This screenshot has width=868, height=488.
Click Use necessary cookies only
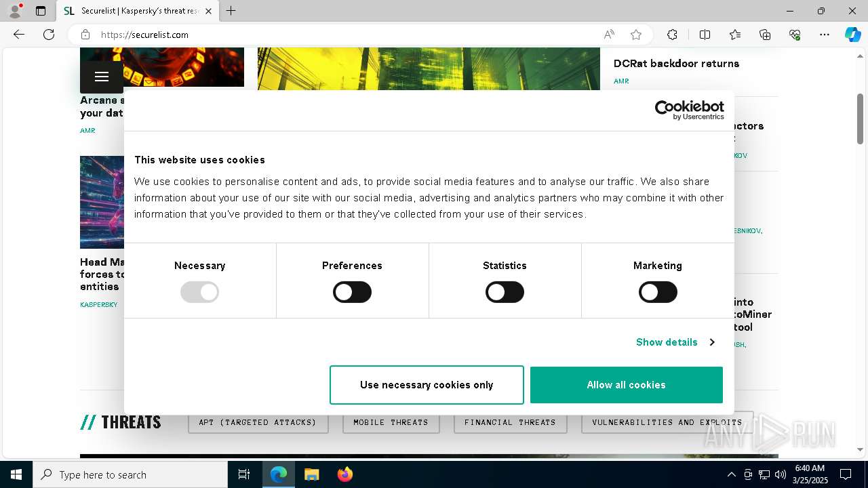427,385
